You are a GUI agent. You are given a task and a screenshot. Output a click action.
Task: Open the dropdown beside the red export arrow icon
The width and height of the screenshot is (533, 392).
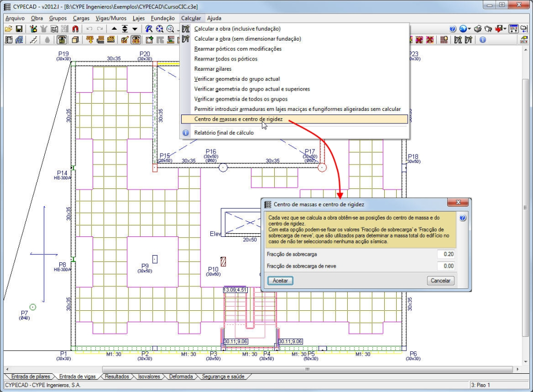[505, 29]
